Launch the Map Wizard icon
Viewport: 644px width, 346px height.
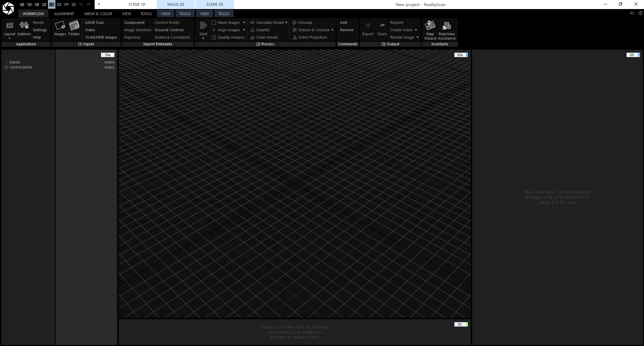(430, 26)
